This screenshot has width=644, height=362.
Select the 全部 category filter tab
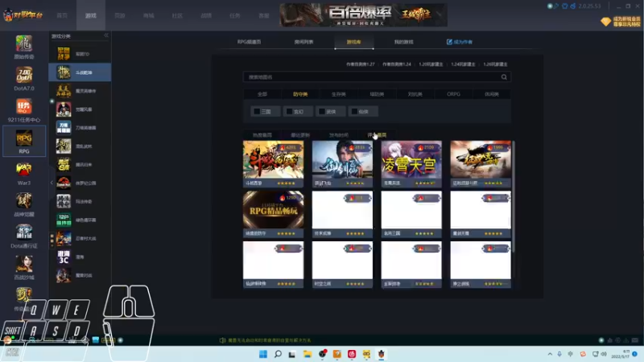262,94
